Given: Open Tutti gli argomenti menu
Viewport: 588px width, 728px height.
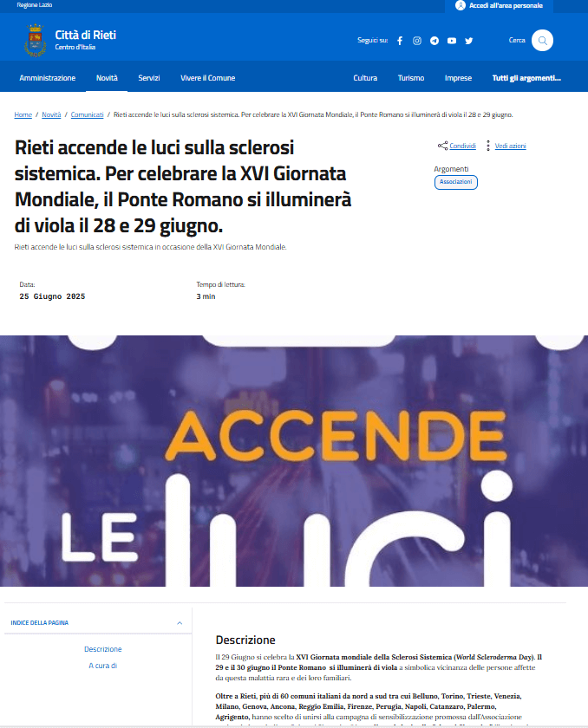Looking at the screenshot, I should tap(526, 78).
